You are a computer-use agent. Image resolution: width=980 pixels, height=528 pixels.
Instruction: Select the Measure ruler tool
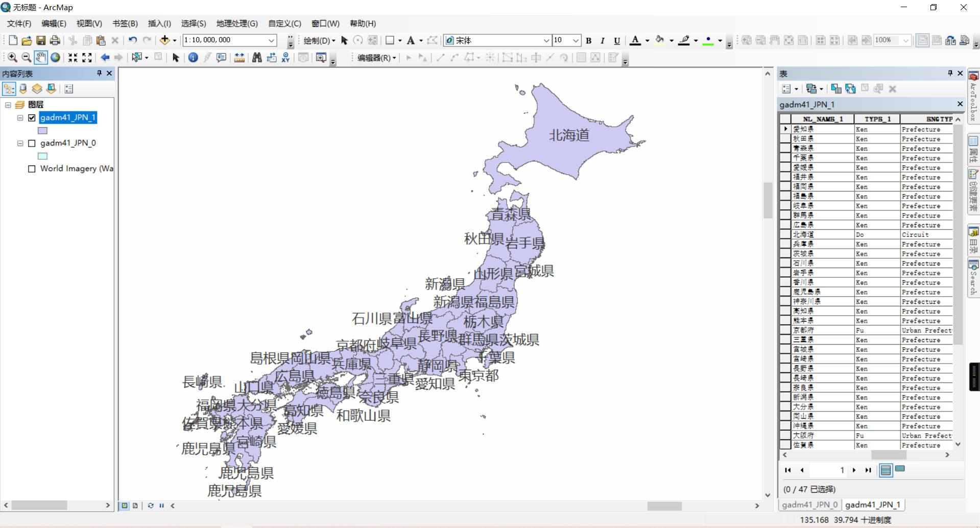239,58
